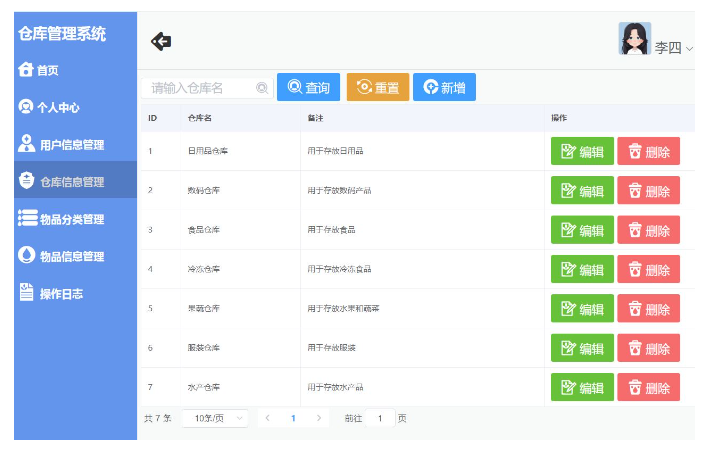Viewport: 720px width, 450px height.
Task: Click the orange 重置 reset button
Action: tap(378, 87)
